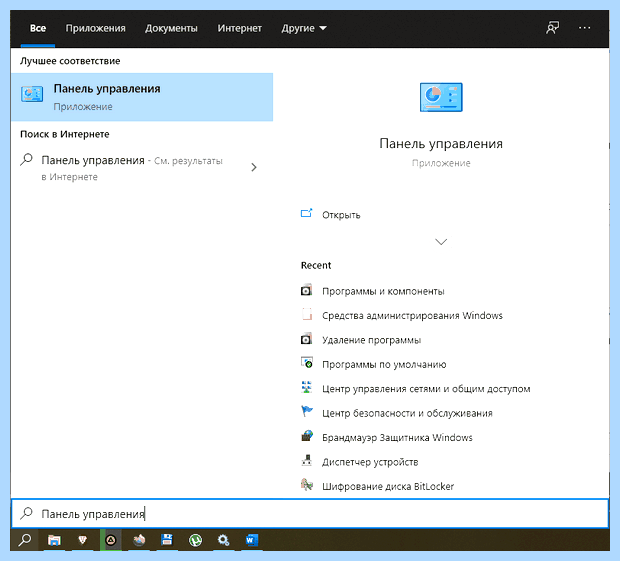
Task: Expand the Другие filter dropdown
Action: click(304, 28)
